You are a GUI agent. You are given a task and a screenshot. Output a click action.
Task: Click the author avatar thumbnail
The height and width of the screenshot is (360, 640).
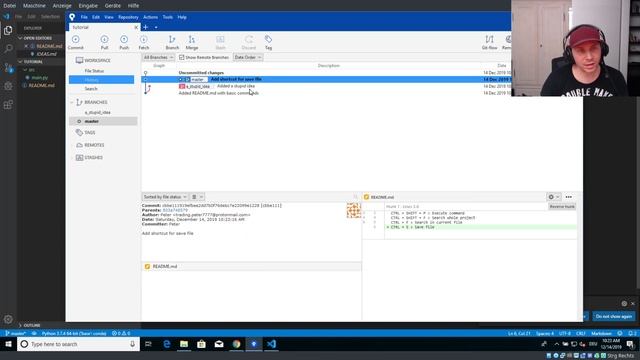(353, 211)
